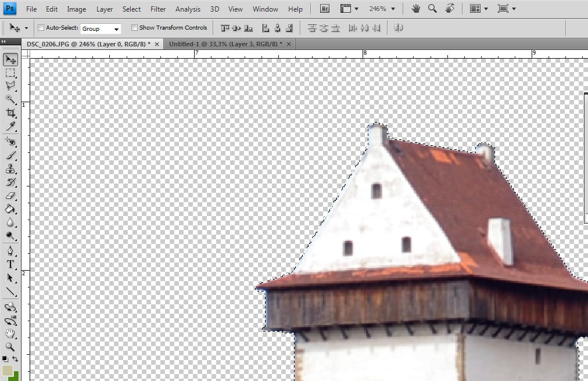Select the Horizontal Type tool

(10, 264)
